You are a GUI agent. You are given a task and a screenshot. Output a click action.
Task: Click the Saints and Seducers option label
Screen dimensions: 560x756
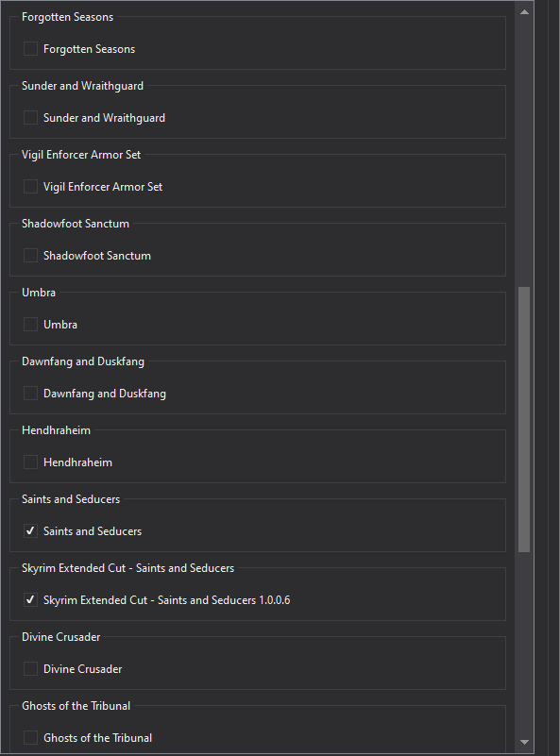point(93,531)
